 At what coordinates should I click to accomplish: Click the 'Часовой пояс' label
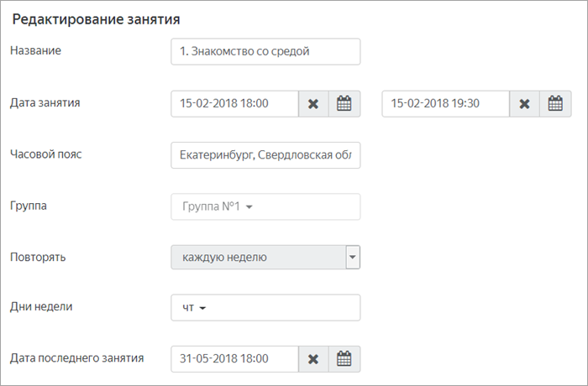point(45,154)
